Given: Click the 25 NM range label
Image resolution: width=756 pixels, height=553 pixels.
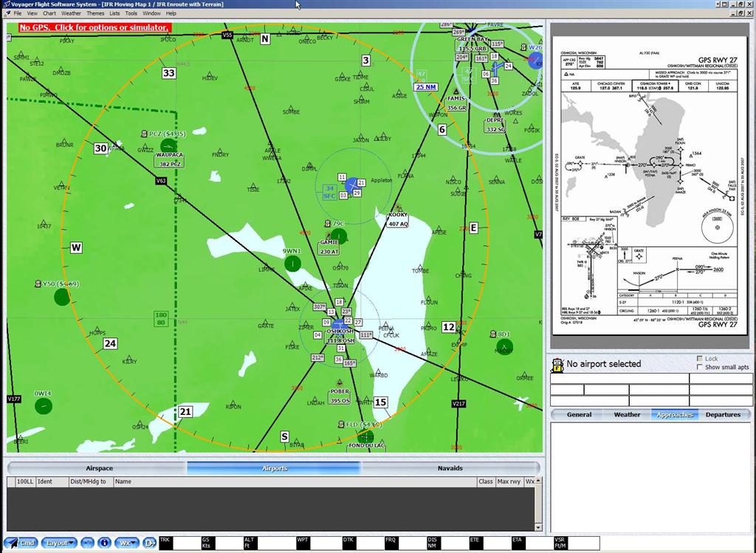Looking at the screenshot, I should coord(426,87).
